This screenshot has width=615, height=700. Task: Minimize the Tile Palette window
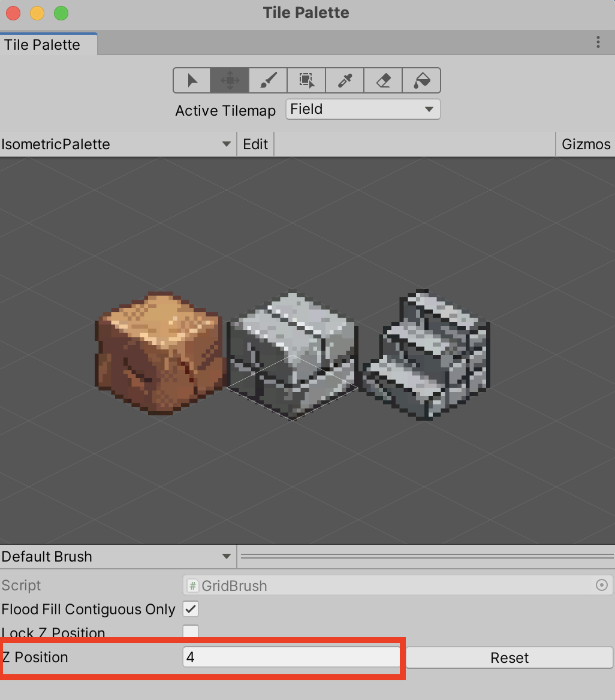pyautogui.click(x=37, y=13)
